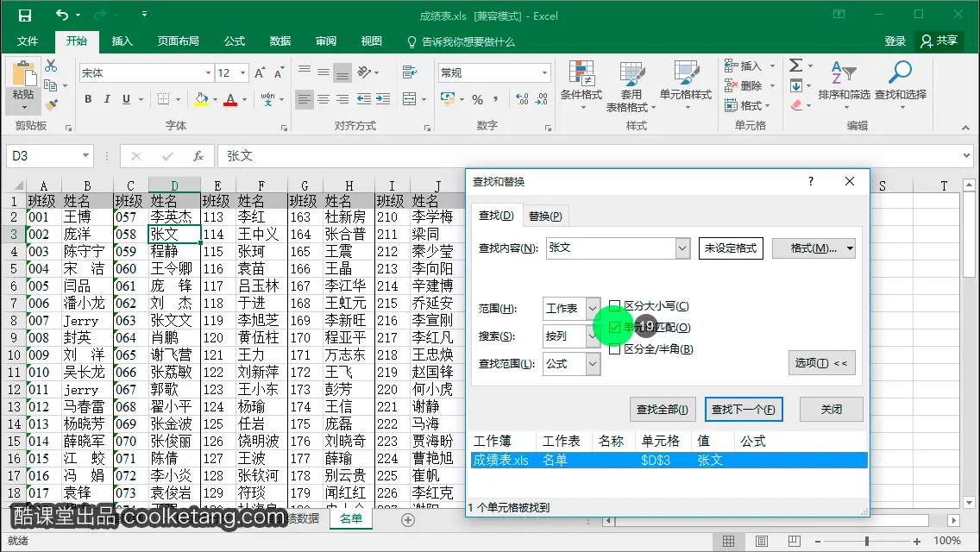Image resolution: width=980 pixels, height=552 pixels.
Task: Open the Look in dropdown
Action: click(593, 364)
